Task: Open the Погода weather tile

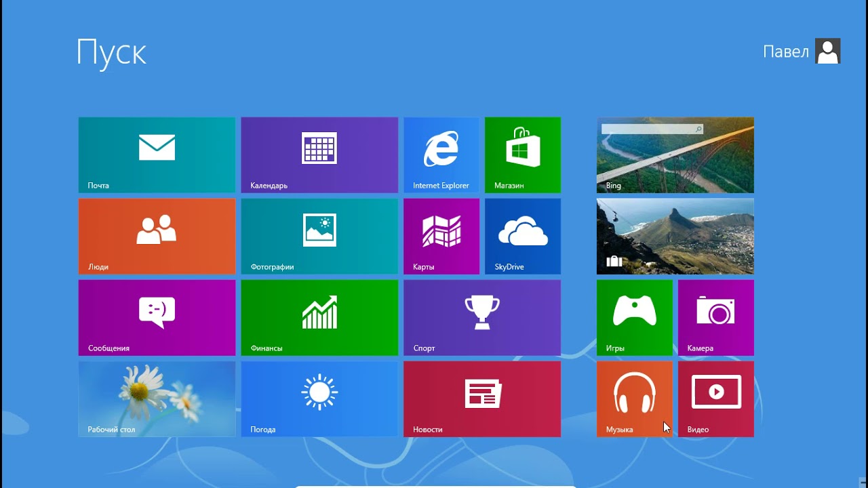Action: (x=319, y=399)
